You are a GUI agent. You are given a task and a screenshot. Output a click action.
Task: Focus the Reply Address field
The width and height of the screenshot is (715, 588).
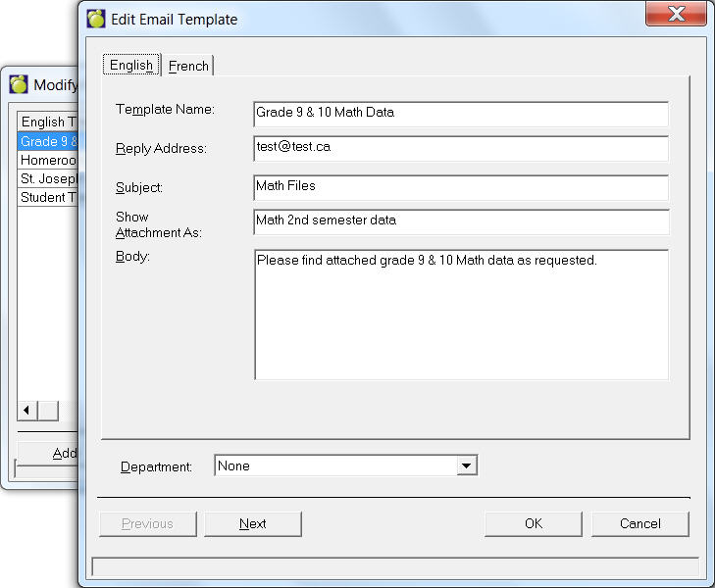[x=460, y=148]
